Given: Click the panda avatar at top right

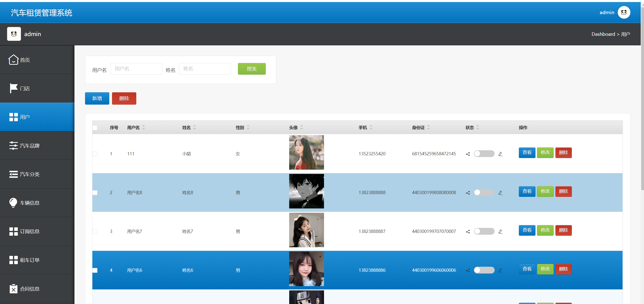Looking at the screenshot, I should pos(624,12).
